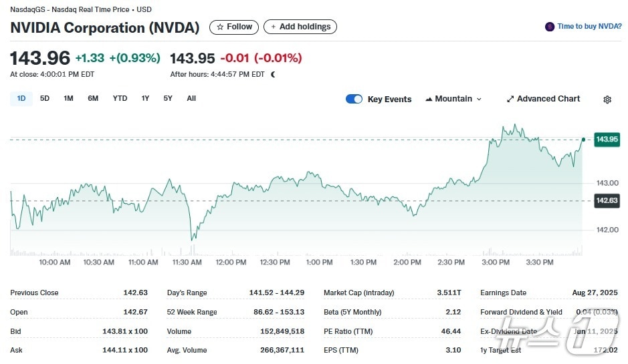This screenshot has height=364, width=628.
Task: Switch chart to YTD range
Action: tap(120, 98)
